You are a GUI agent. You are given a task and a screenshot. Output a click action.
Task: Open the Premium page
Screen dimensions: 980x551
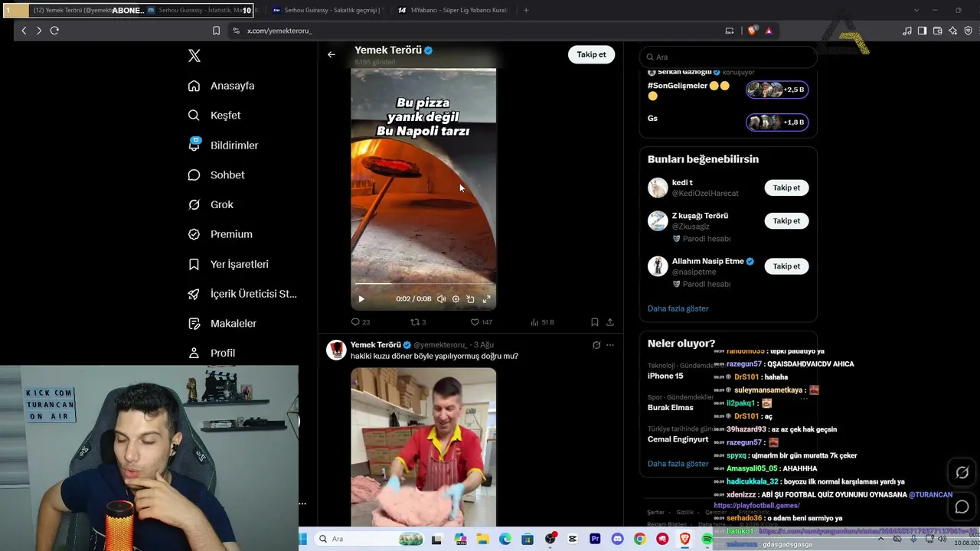[x=220, y=234]
